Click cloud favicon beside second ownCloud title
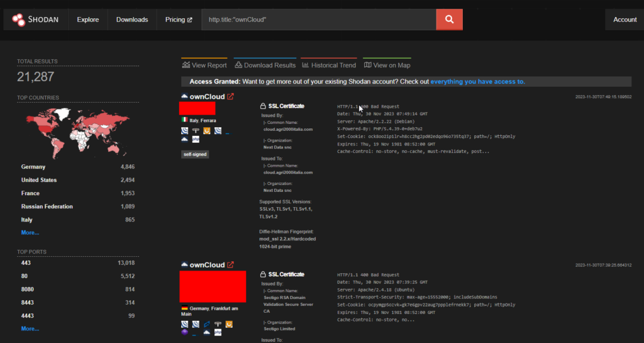 click(184, 264)
